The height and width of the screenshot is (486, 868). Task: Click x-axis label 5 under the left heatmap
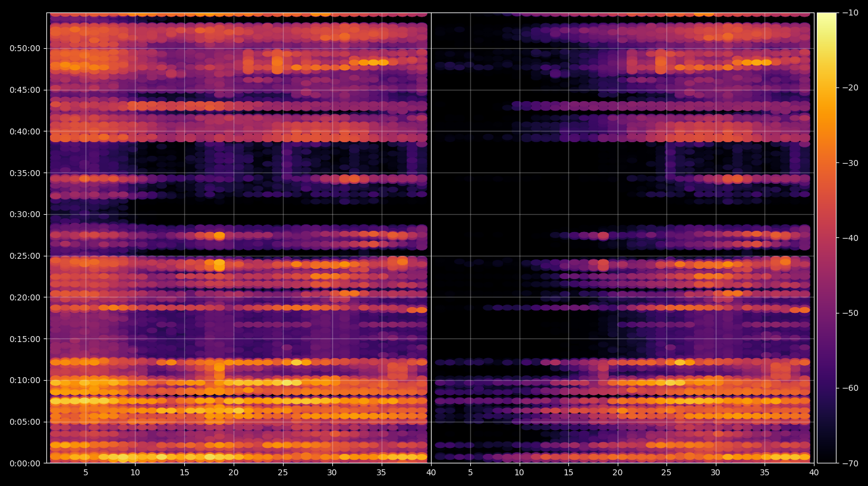click(x=86, y=473)
